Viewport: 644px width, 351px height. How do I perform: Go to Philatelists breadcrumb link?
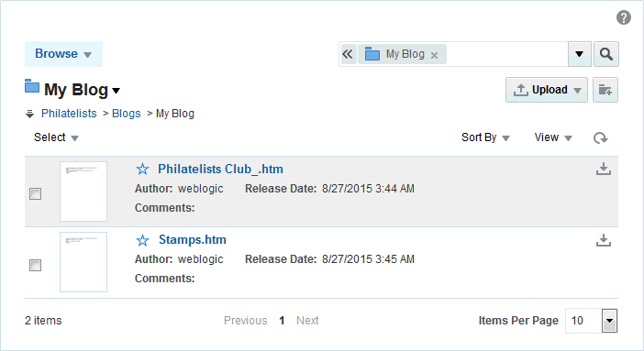pyautogui.click(x=69, y=114)
